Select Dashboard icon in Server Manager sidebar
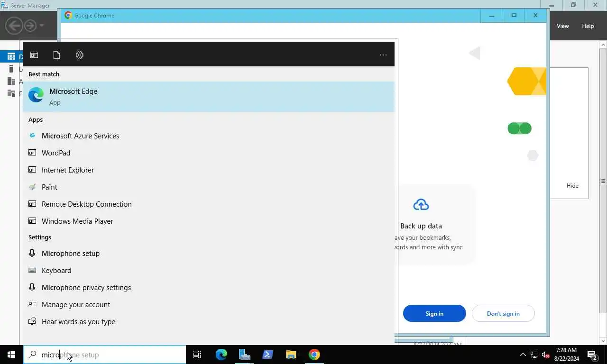Viewport: 607px width, 364px height. pyautogui.click(x=11, y=56)
